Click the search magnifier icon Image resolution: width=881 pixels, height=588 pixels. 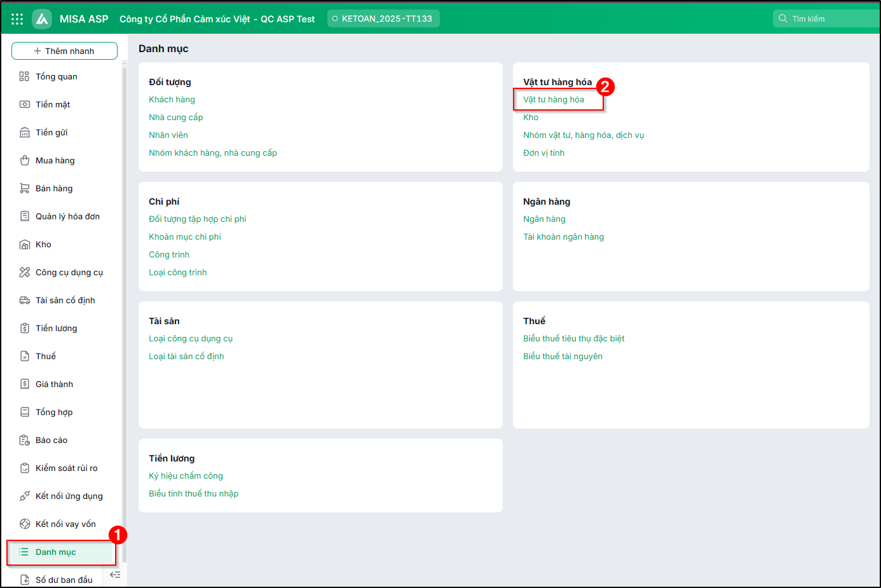[x=783, y=18]
